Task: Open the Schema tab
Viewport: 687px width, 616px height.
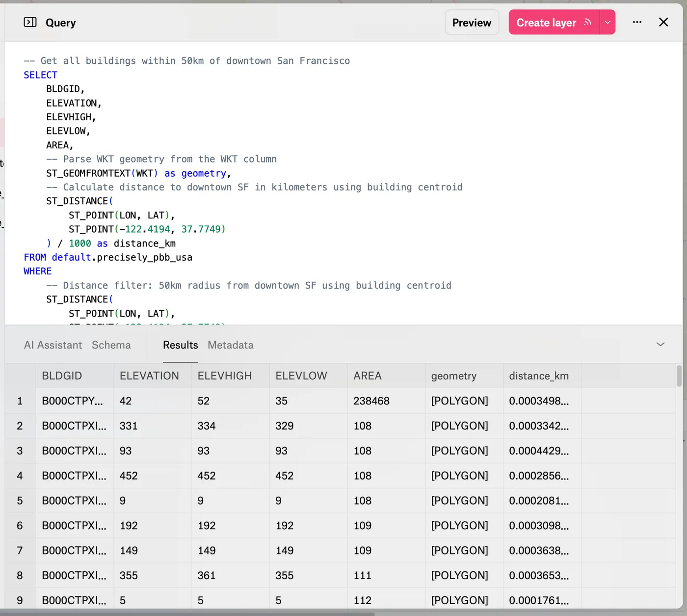Action: click(x=111, y=345)
